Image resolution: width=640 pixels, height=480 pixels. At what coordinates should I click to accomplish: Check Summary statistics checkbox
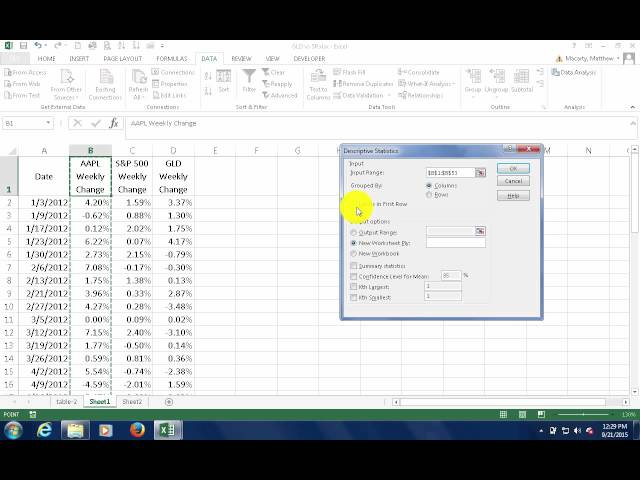click(x=354, y=266)
